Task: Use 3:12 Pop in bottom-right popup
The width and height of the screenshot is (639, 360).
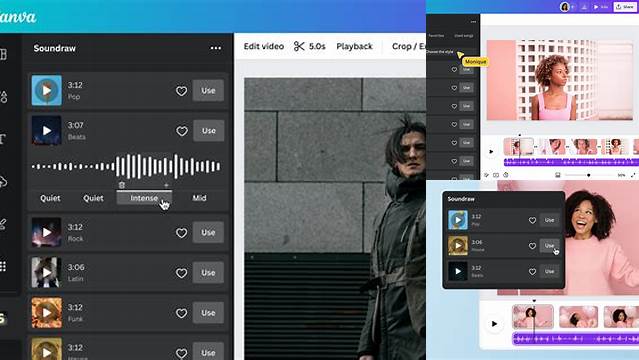Action: (549, 220)
